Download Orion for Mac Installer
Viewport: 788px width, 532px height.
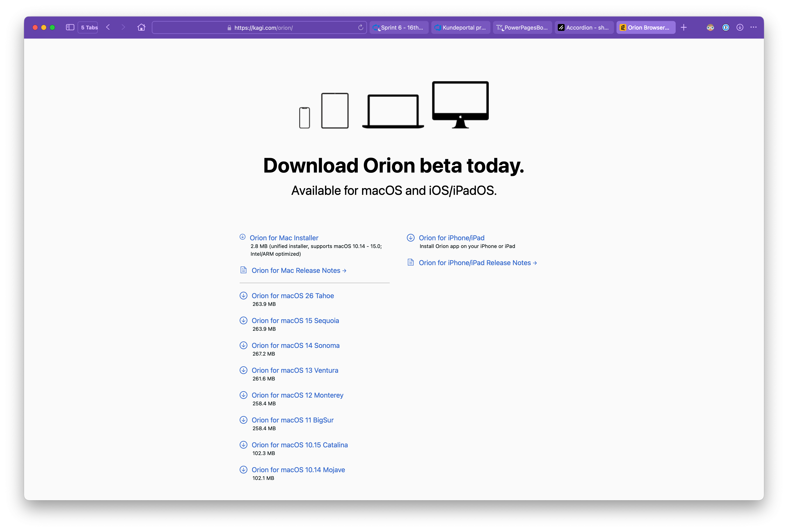[284, 238]
